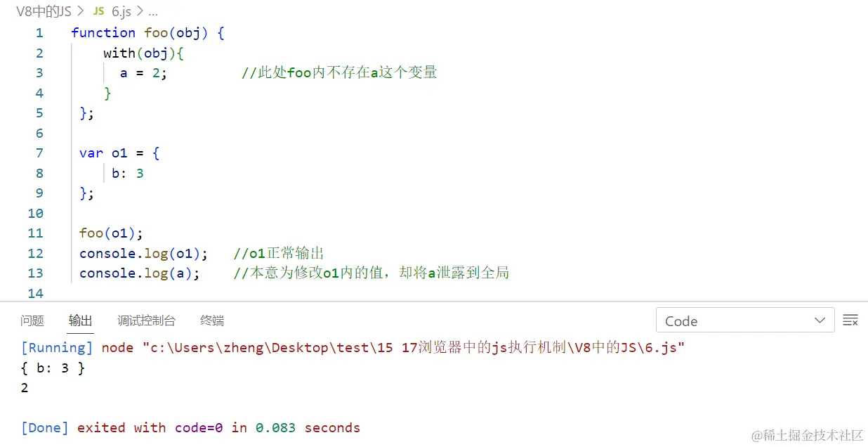Image resolution: width=868 pixels, height=447 pixels.
Task: Click the breadcrumb ellipsis symbol item
Action: (x=152, y=12)
